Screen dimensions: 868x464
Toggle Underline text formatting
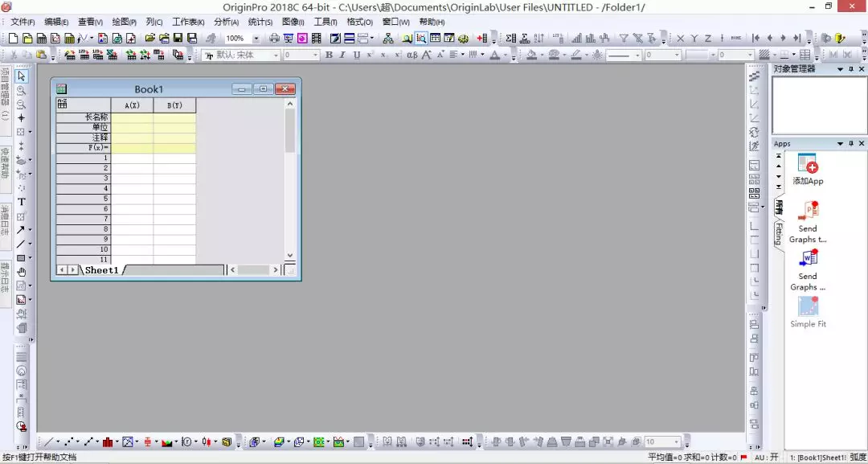(x=357, y=55)
